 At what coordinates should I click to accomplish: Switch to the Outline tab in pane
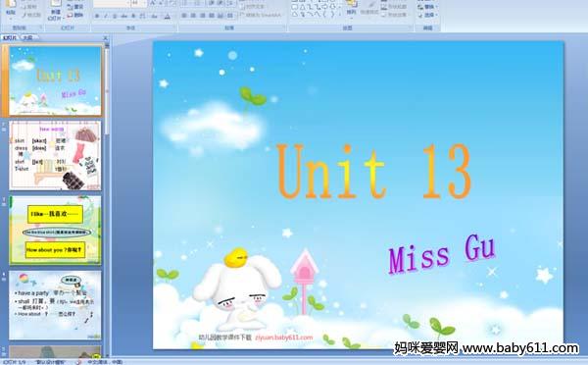(27, 37)
